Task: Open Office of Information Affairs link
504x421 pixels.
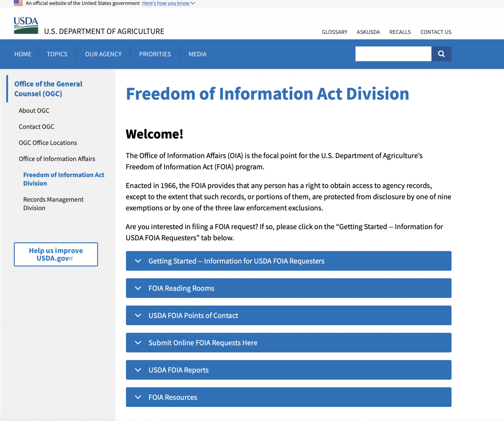Action: point(57,159)
